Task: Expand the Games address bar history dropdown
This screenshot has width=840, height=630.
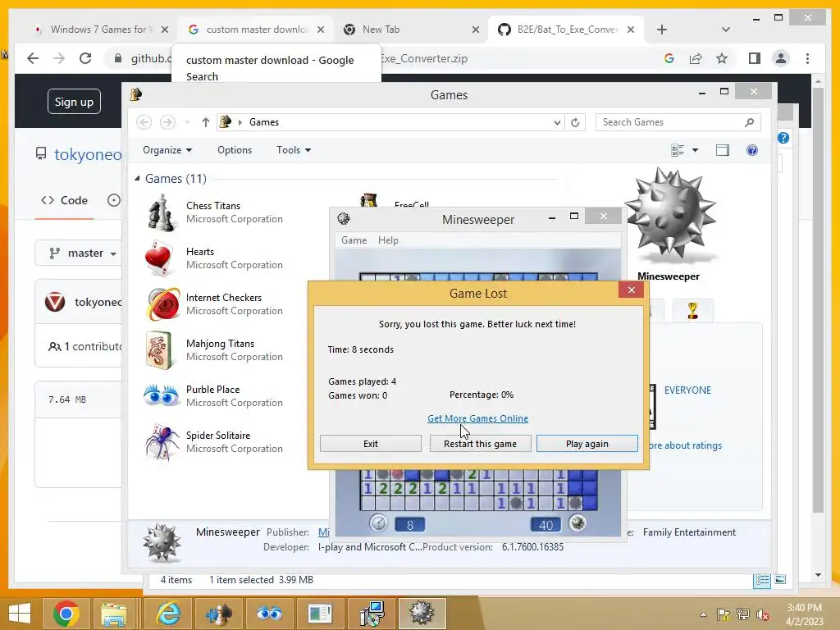Action: (x=557, y=123)
